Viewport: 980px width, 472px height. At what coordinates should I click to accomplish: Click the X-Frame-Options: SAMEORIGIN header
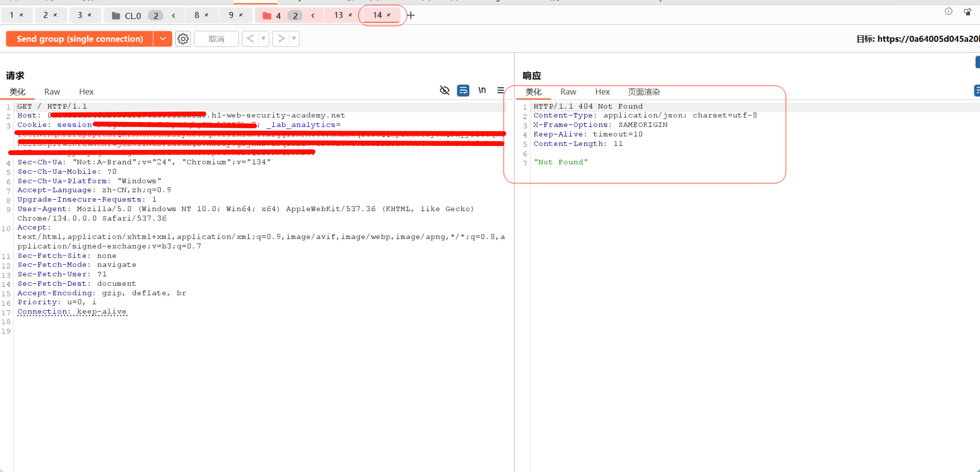coord(601,125)
